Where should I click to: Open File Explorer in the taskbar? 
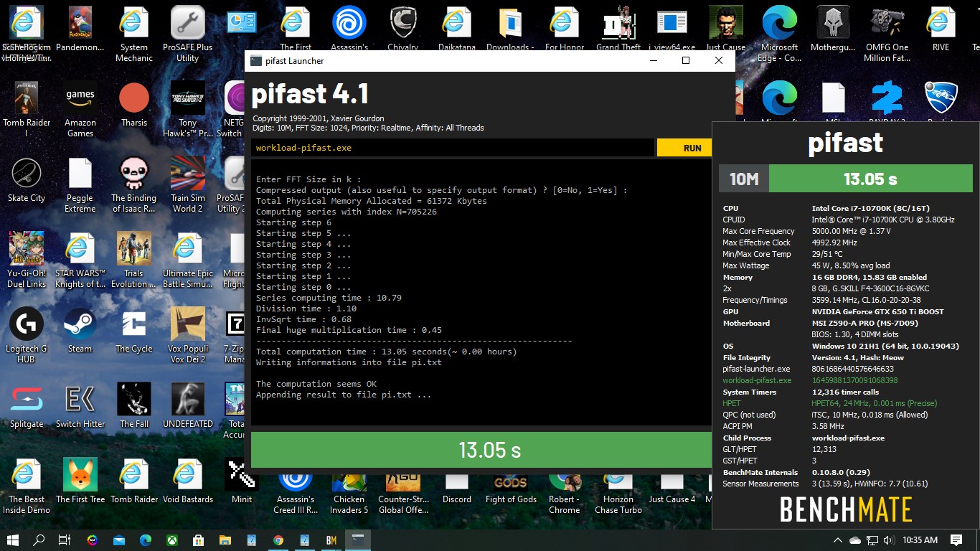(x=225, y=540)
